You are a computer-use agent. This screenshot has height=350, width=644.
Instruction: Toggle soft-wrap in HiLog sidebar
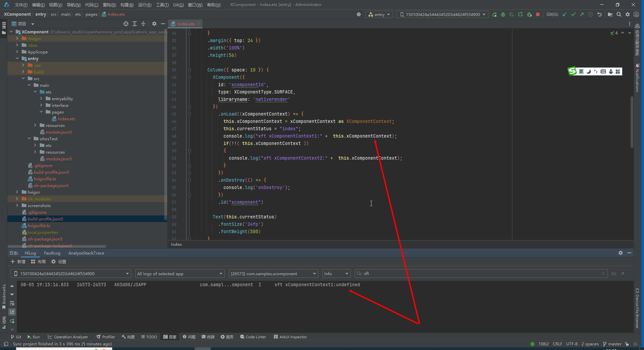pyautogui.click(x=12, y=303)
